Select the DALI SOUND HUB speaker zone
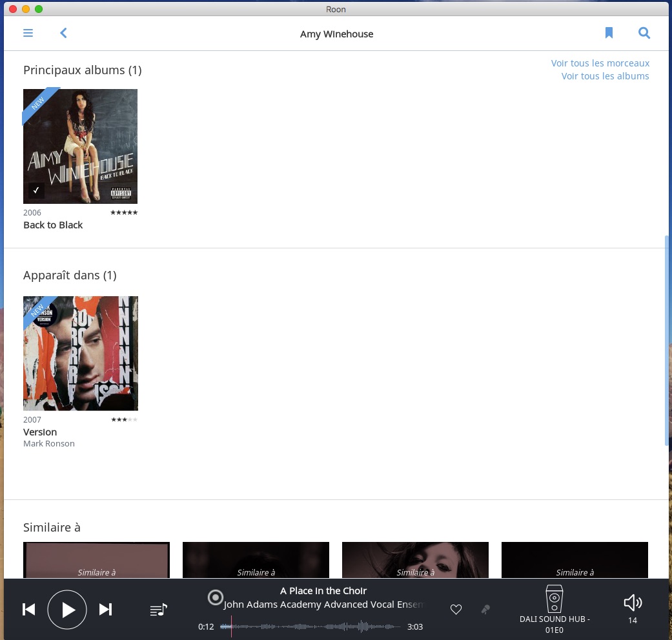Image resolution: width=672 pixels, height=640 pixels. click(554, 610)
